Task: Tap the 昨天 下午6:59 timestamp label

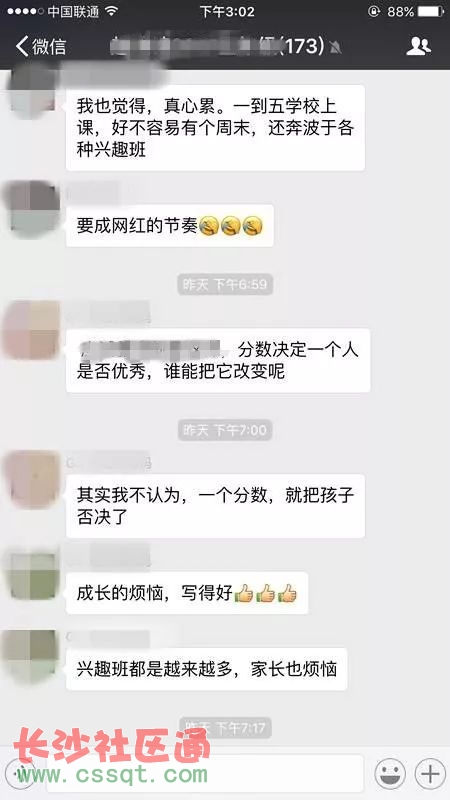Action: [225, 284]
